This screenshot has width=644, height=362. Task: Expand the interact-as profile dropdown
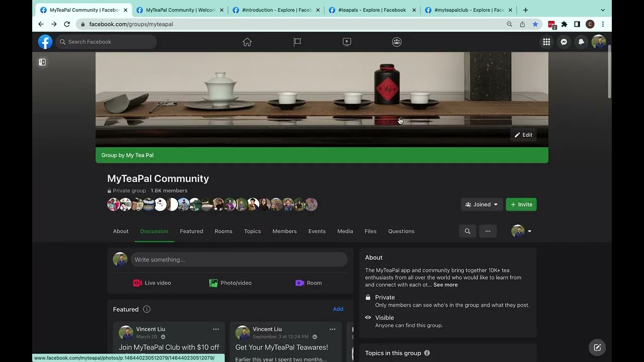522,231
